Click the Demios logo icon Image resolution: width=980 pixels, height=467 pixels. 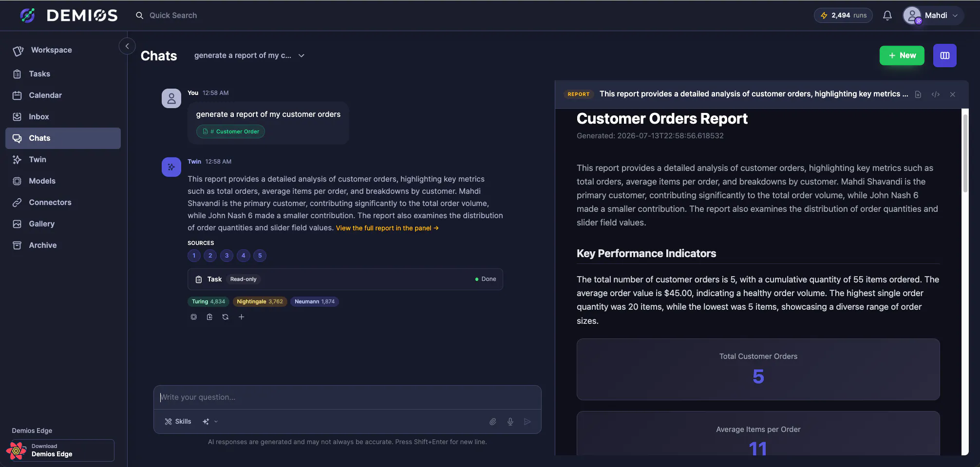(x=28, y=16)
